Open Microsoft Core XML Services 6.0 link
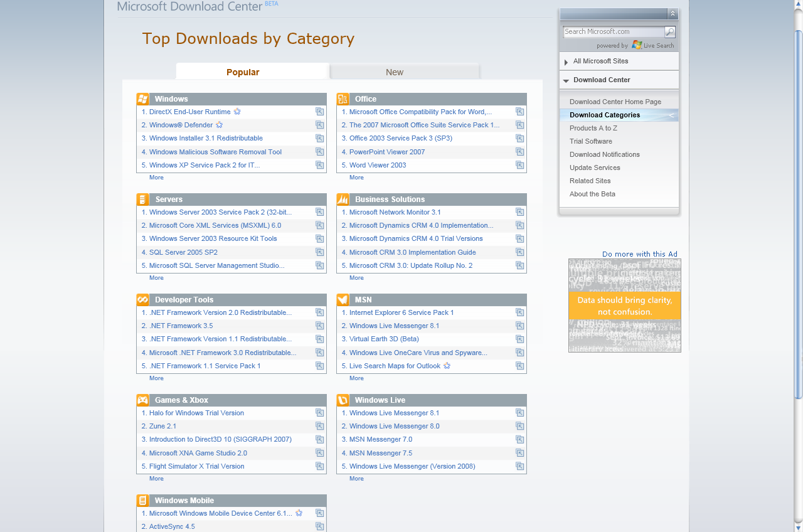This screenshot has height=532, width=803. (215, 225)
